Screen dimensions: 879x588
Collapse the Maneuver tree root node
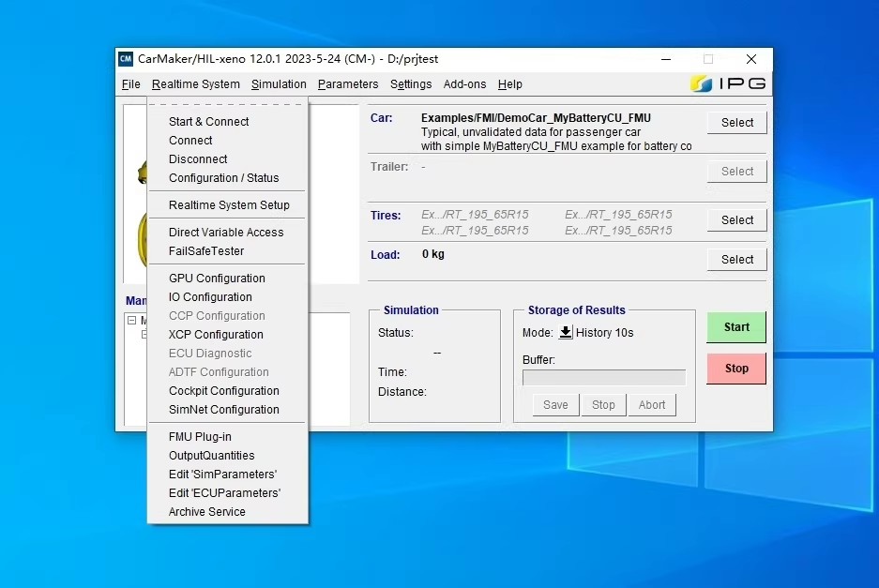point(131,321)
